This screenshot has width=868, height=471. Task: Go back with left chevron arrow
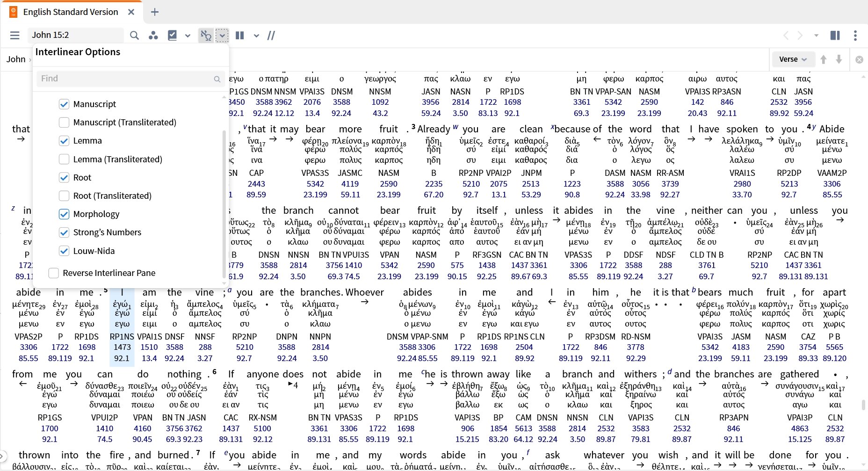pos(786,36)
